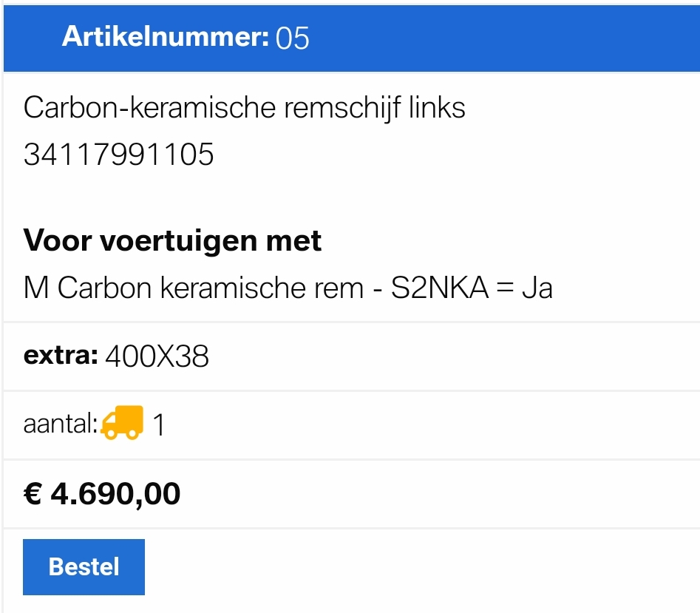700x613 pixels.
Task: Click the blue header bar's empty area
Action: tap(504, 38)
